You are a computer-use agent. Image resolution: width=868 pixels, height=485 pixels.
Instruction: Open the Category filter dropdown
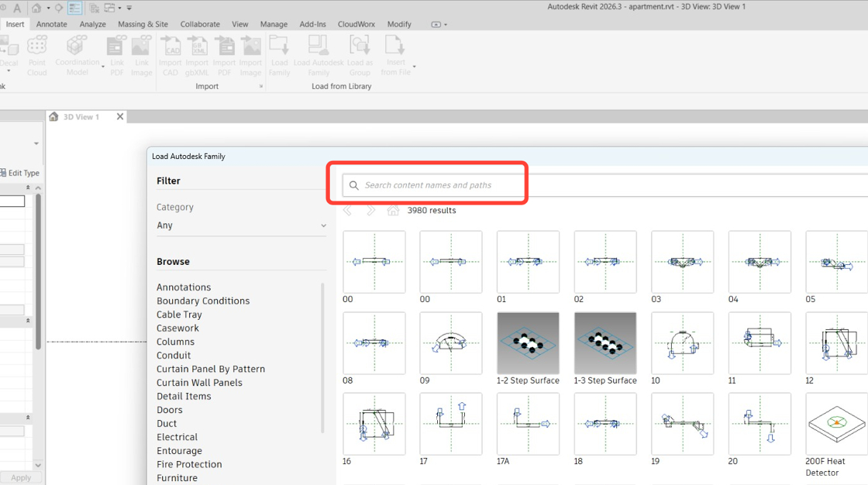coord(241,225)
